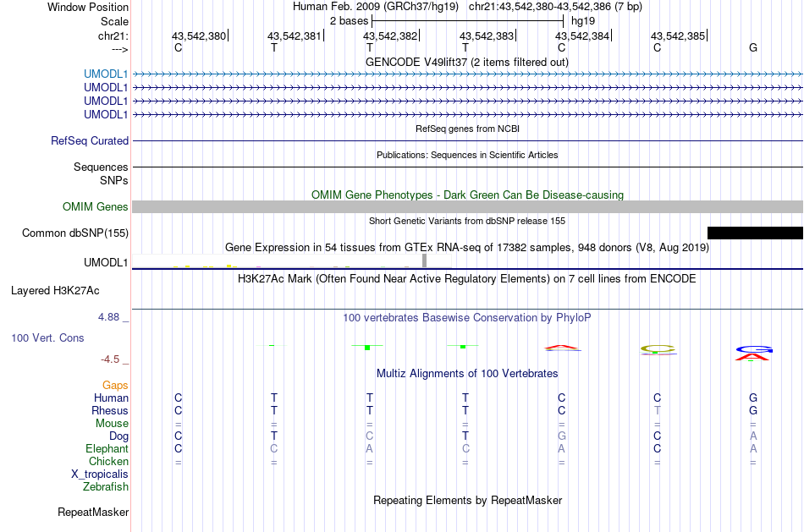Click position label 43,542,385
Viewport: 804px width, 532px height.
point(678,36)
